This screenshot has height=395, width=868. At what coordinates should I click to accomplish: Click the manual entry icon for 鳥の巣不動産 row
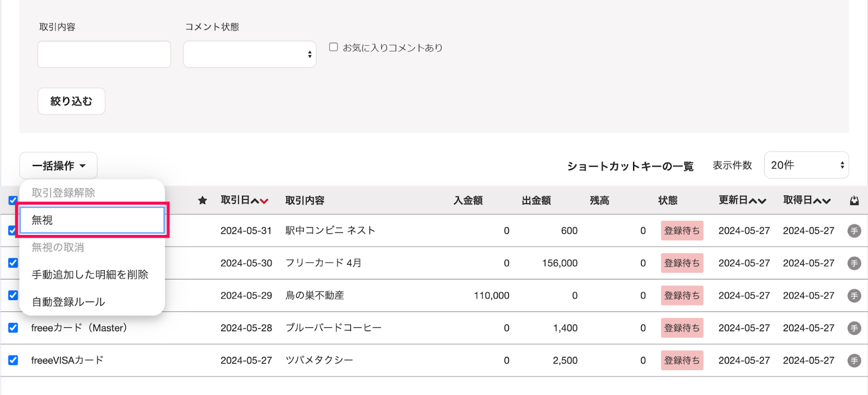coord(854,296)
